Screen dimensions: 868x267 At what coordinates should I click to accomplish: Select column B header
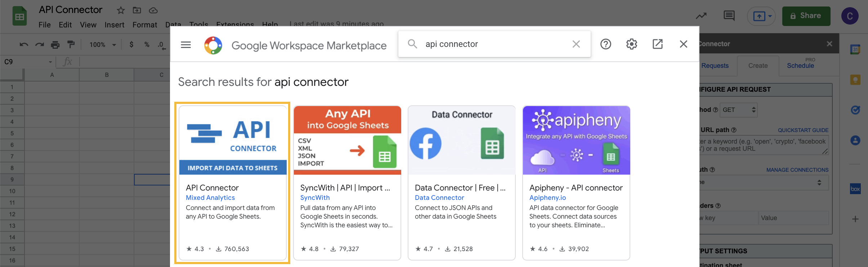click(107, 75)
